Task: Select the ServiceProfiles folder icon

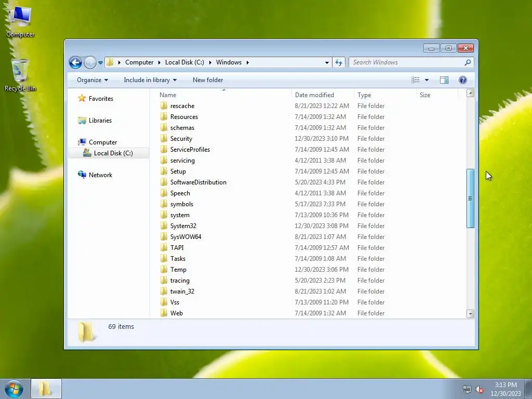Action: (x=164, y=149)
